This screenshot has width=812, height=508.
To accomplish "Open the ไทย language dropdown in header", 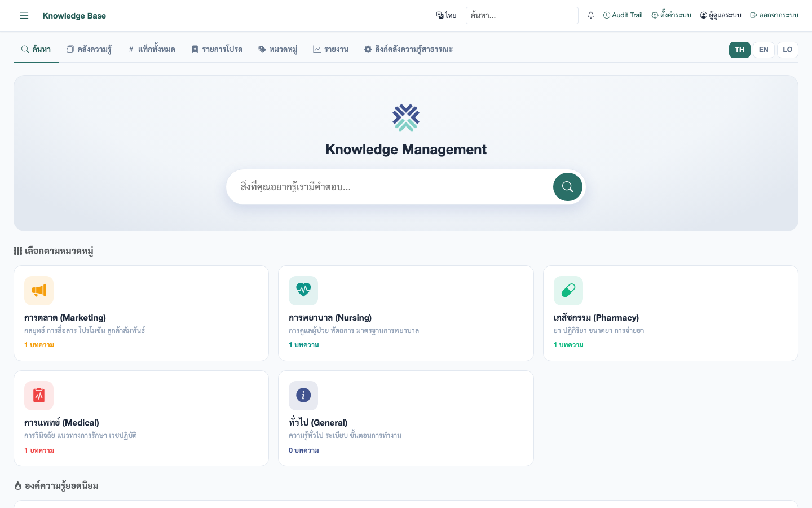I will tap(446, 15).
